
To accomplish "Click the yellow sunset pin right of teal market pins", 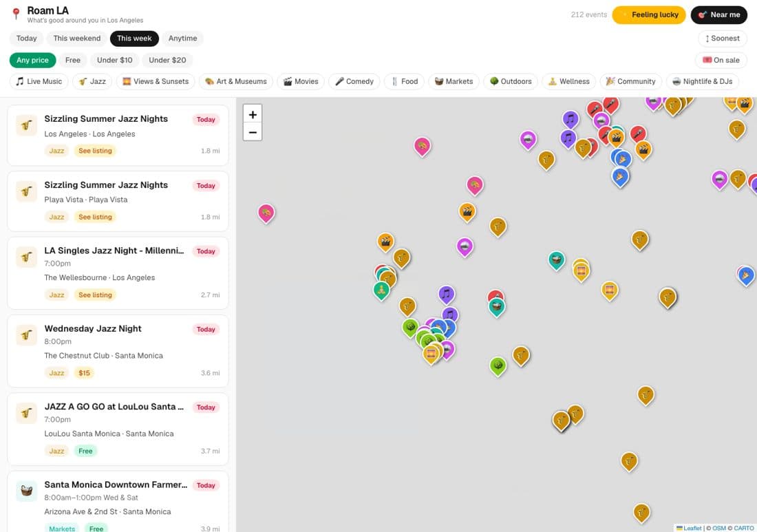I will (610, 290).
